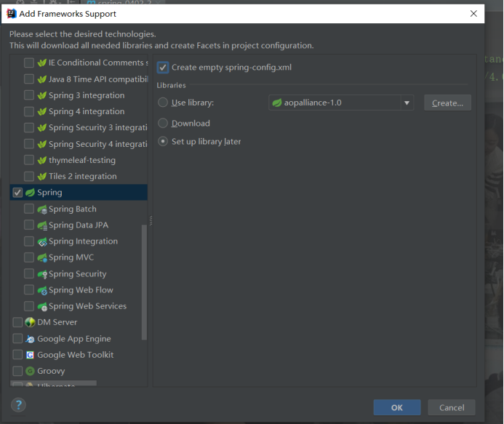The image size is (504, 424).
Task: Click the aopalliance-1.0 library leaf icon
Action: click(x=277, y=103)
